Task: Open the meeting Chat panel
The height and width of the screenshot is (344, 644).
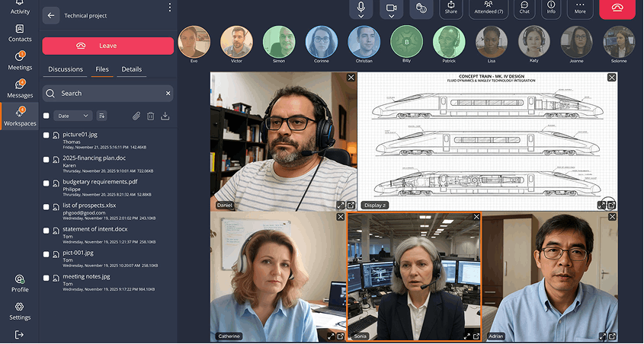Action: click(524, 8)
